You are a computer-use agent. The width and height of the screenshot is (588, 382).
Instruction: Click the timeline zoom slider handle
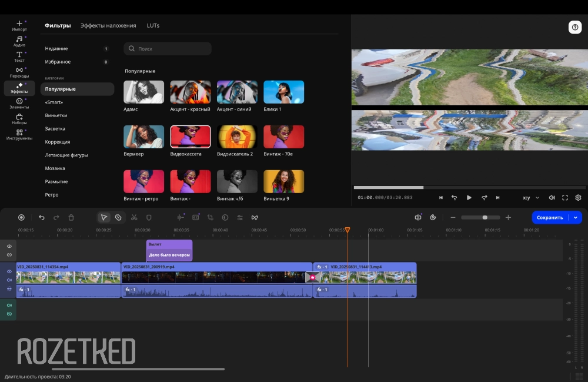coord(485,217)
